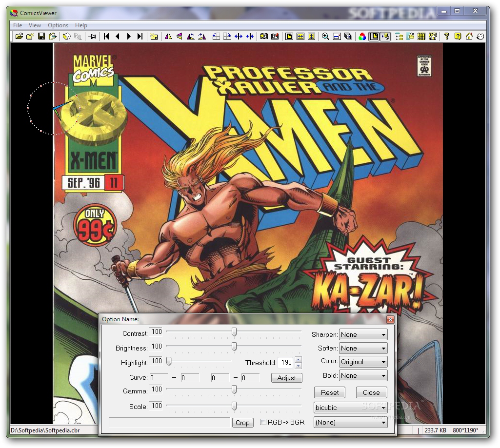Click the Scale slider handle
The image size is (500, 448).
[x=234, y=406]
